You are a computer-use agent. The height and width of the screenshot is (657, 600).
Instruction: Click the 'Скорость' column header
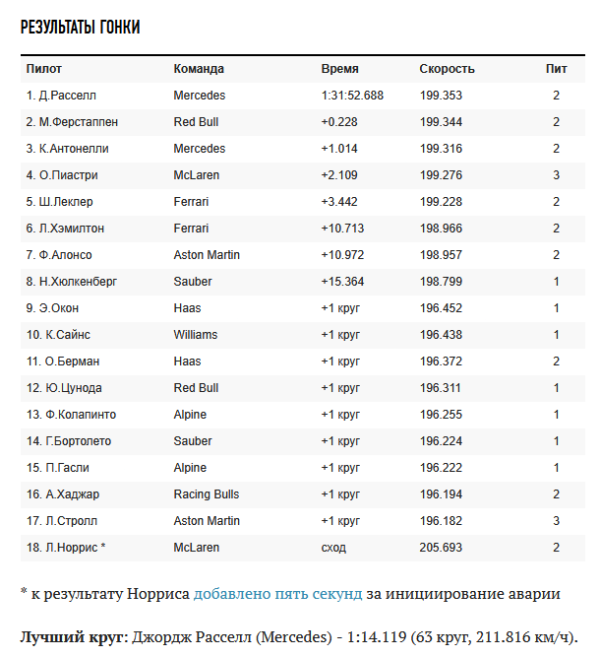447,69
